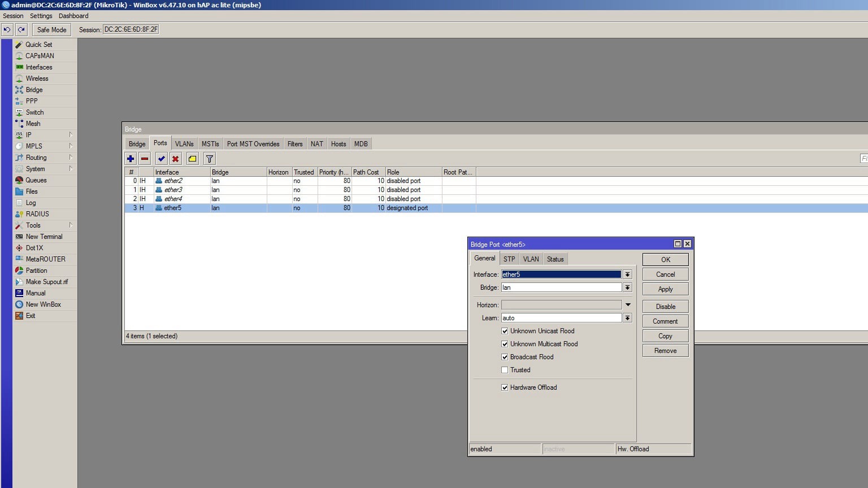Click the Redo arrow in the toolbar
Screen dimensions: 868x488
click(21, 29)
